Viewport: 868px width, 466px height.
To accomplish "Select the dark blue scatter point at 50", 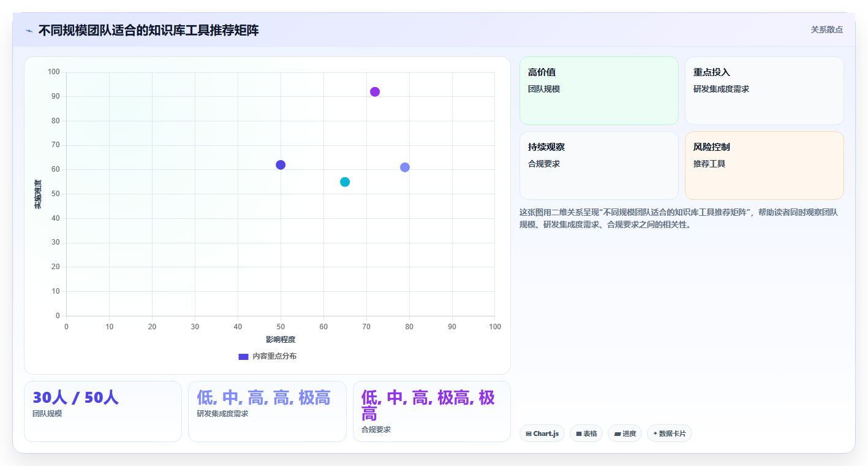I will click(281, 165).
